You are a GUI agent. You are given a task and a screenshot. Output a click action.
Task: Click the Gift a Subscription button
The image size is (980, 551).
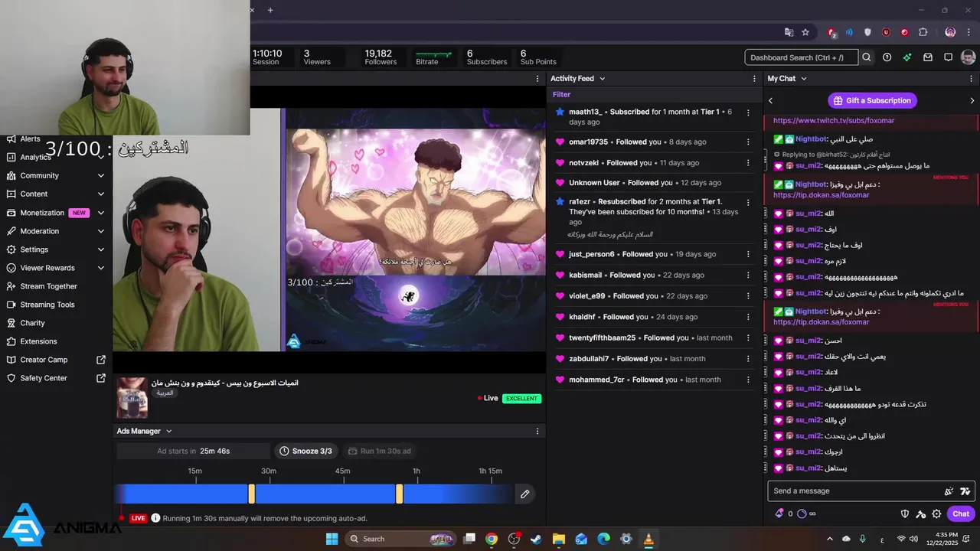coord(872,100)
